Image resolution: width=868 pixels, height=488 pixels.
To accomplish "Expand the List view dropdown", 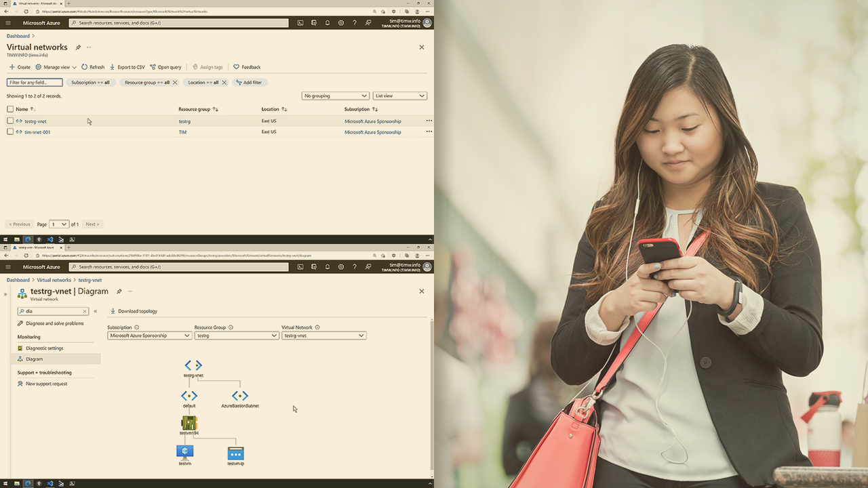I will point(399,96).
